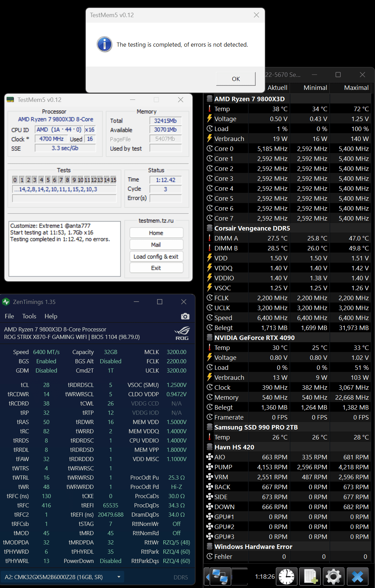
Task: Click the TestMem5 title bar memory icon
Action: [x=11, y=99]
